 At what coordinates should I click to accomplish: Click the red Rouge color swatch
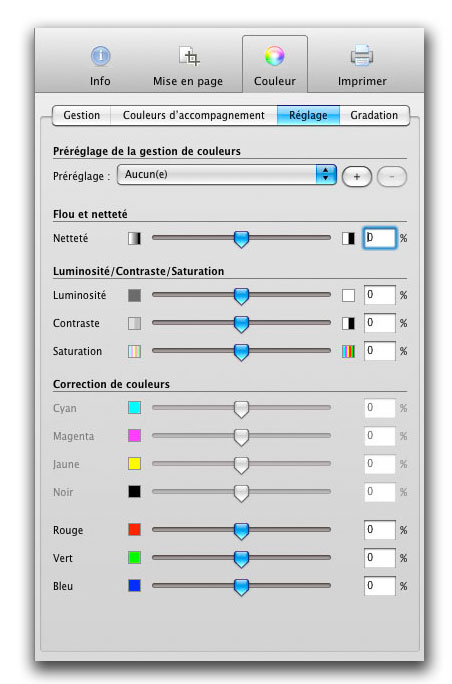coord(134,530)
